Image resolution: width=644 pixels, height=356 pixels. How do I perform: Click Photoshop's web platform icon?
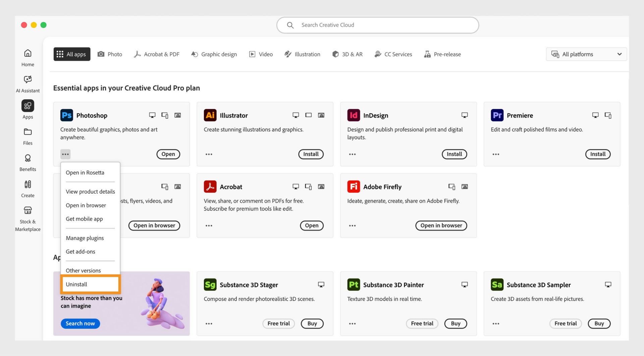[178, 115]
